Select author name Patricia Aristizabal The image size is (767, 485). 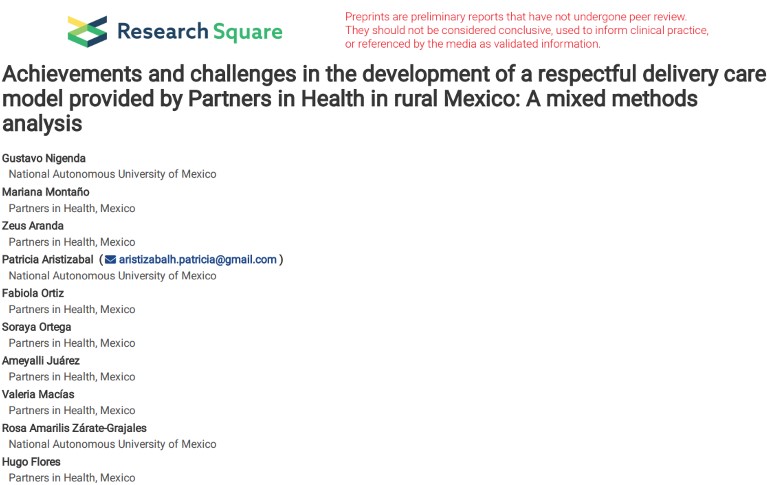[x=47, y=259]
